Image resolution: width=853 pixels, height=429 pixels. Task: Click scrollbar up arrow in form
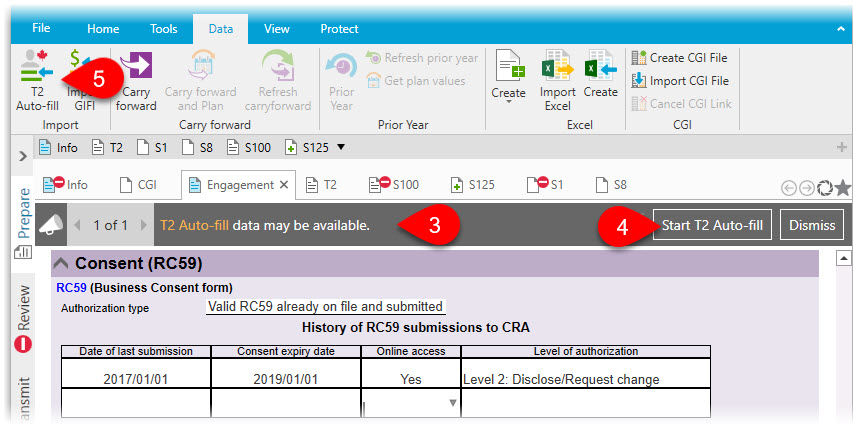click(843, 258)
